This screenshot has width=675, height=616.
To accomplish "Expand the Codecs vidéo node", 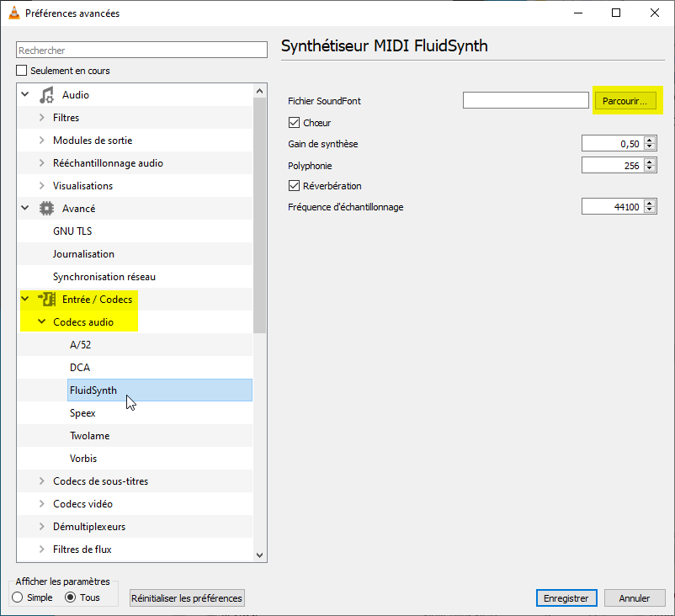I will [42, 503].
